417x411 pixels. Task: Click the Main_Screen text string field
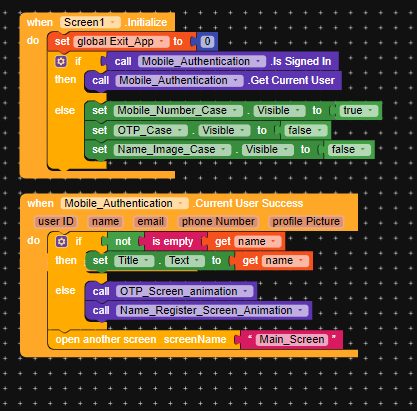tap(292, 339)
